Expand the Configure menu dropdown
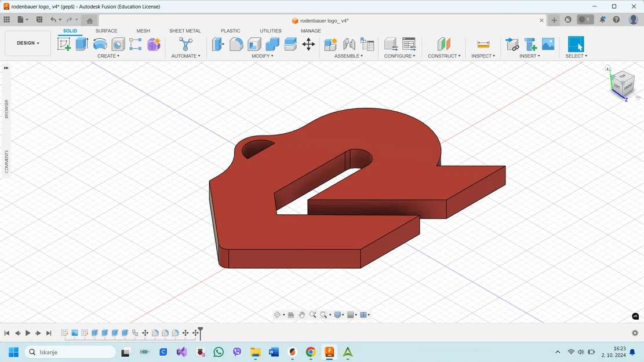The width and height of the screenshot is (644, 362). [x=399, y=56]
